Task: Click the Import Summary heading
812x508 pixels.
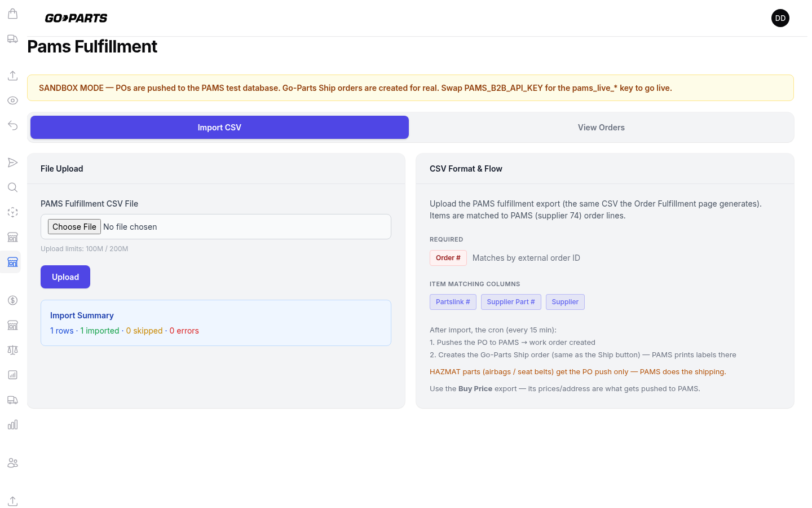Action: 82,316
